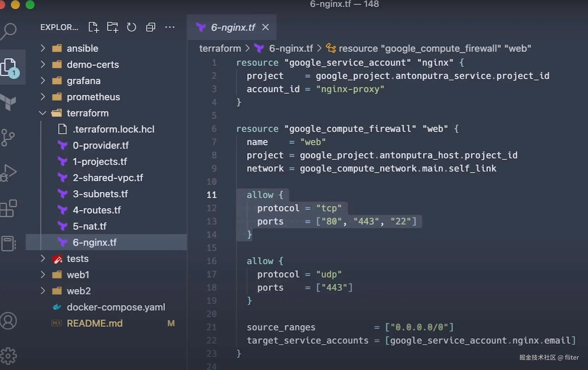Click the New Folder icon in explorer

tap(113, 27)
